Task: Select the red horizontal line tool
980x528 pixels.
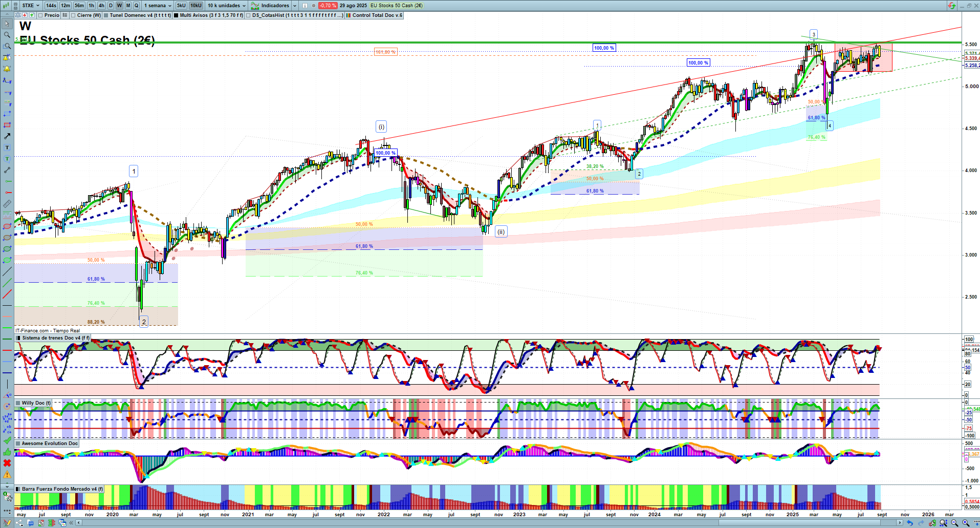Action: click(7, 350)
